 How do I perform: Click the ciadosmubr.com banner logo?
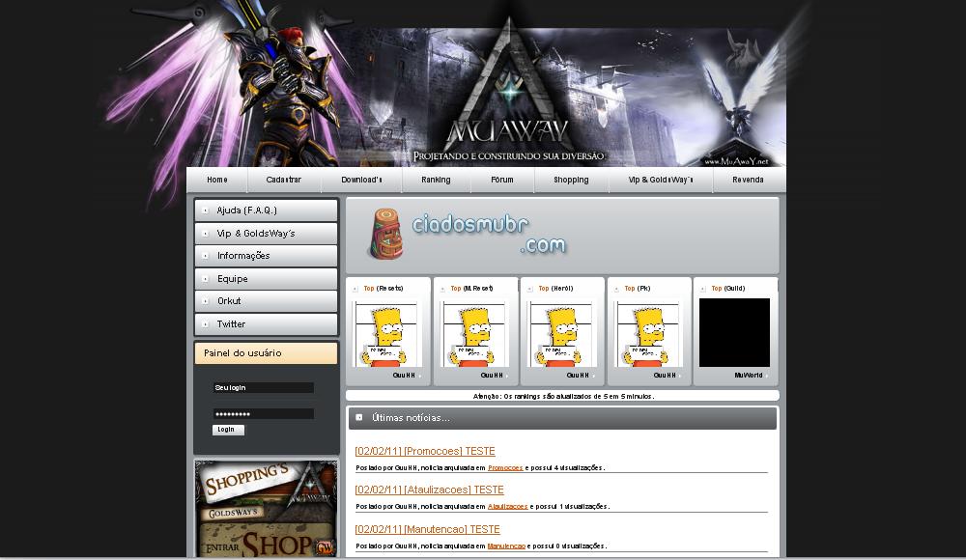point(469,236)
